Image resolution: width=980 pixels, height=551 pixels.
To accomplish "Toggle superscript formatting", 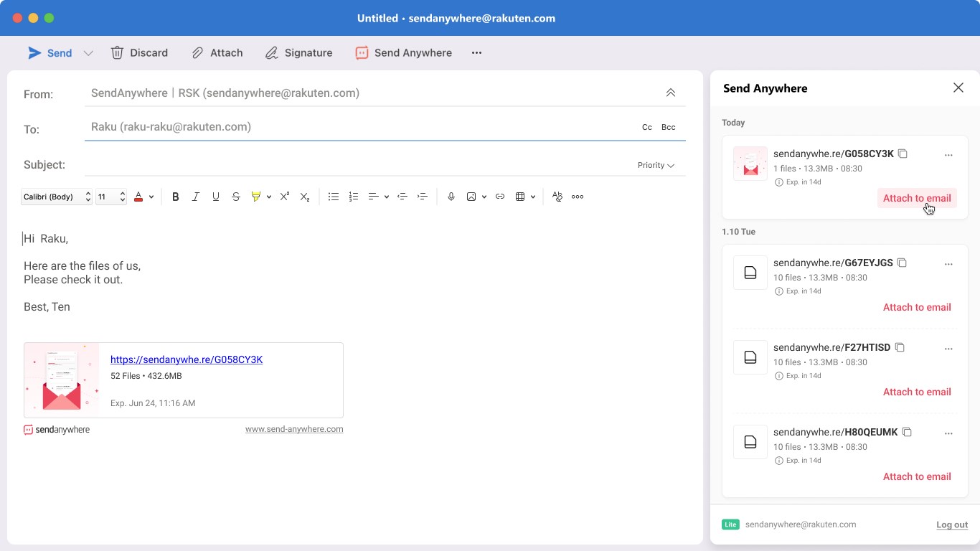I will coord(285,197).
